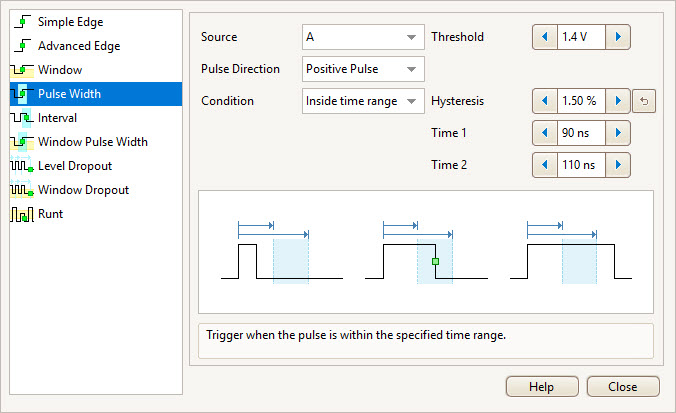Increase the Time 1 value
The image size is (676, 413).
(619, 133)
